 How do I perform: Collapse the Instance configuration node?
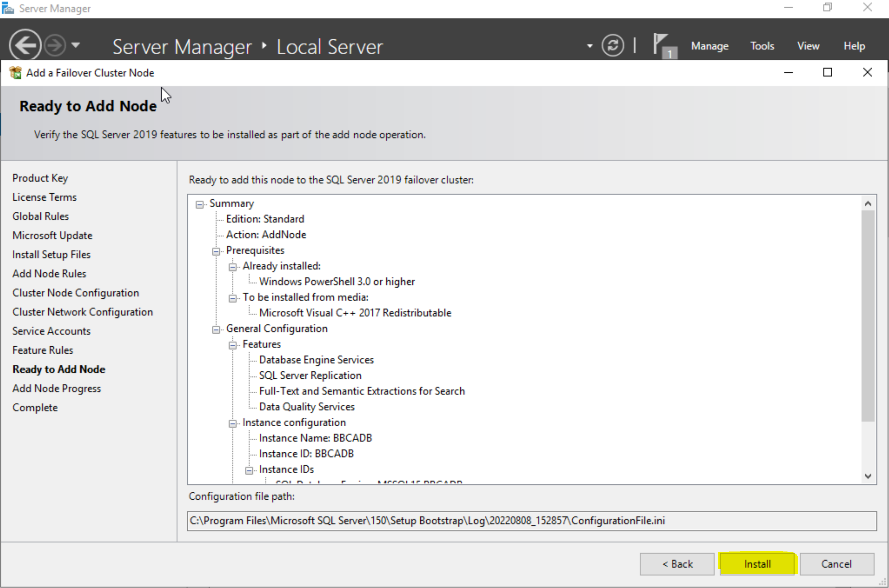tap(233, 424)
